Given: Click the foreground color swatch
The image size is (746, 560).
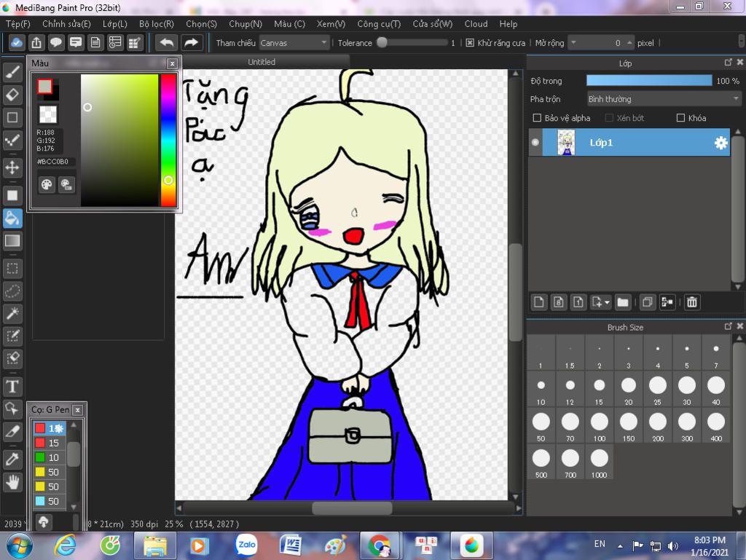Looking at the screenshot, I should point(44,87).
